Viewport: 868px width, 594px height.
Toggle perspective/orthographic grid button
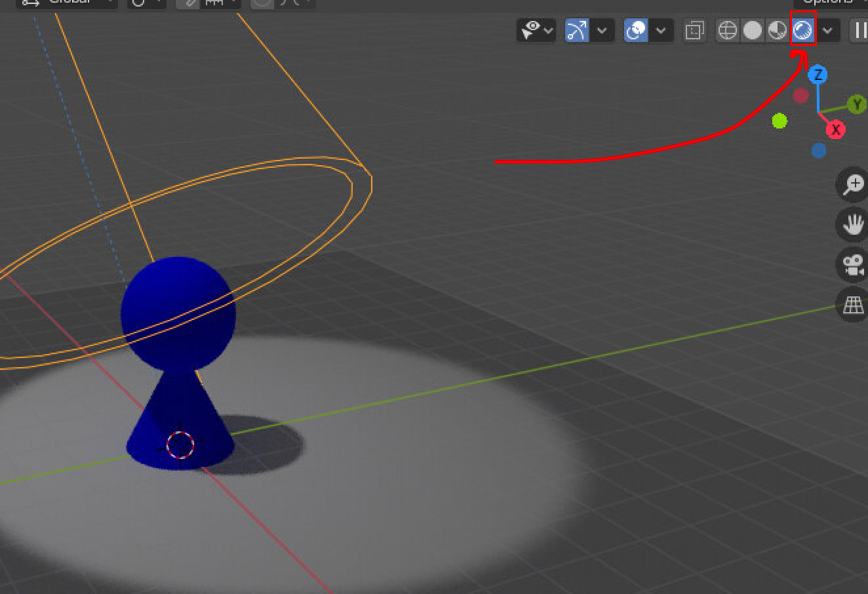(852, 306)
